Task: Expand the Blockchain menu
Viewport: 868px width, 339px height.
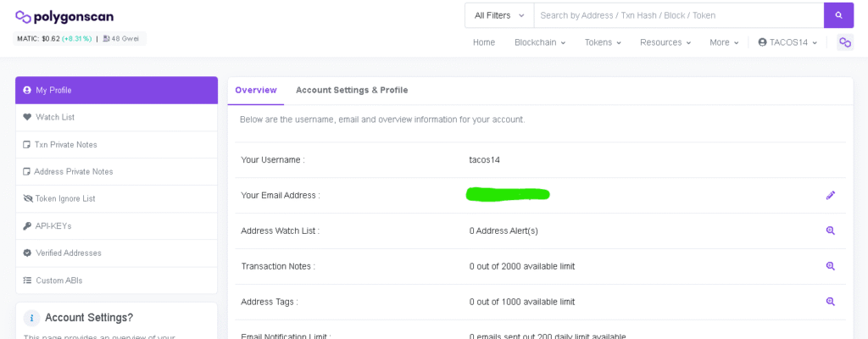Action: coord(539,42)
